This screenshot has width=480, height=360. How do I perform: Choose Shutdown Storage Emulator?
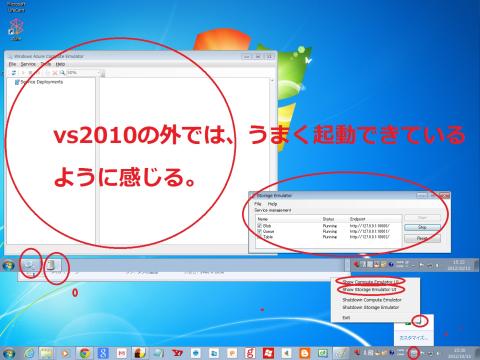(x=370, y=307)
